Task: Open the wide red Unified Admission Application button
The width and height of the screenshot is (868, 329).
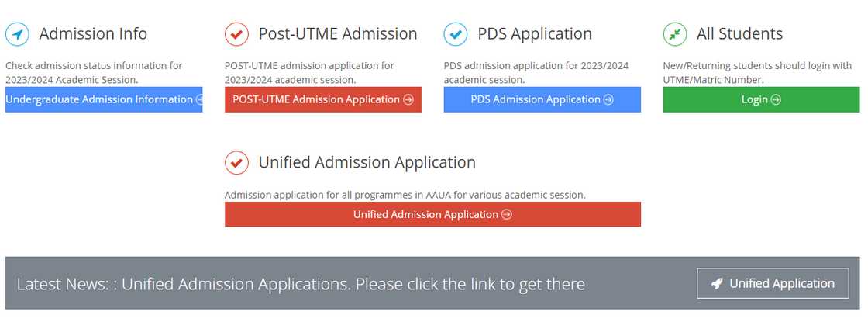Action: point(432,214)
